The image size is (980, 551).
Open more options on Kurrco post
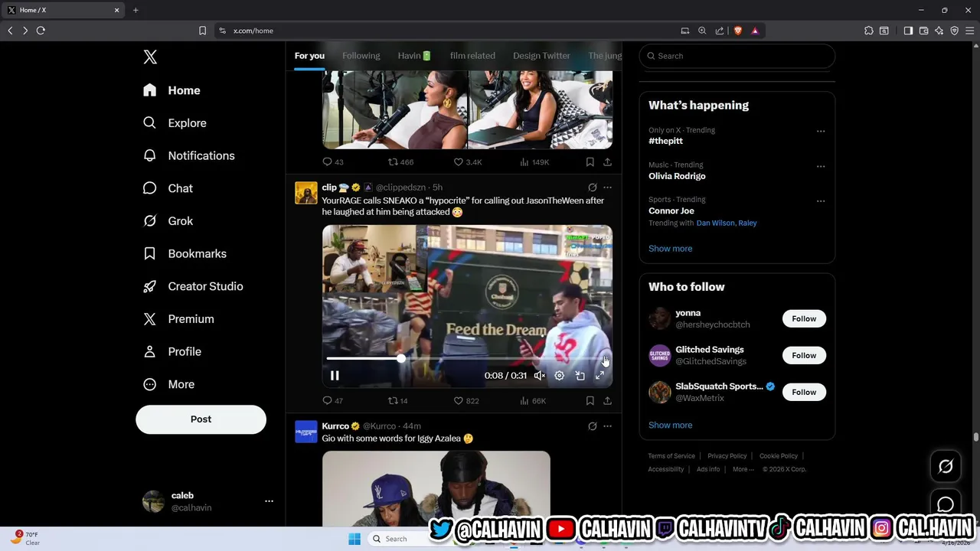click(607, 426)
